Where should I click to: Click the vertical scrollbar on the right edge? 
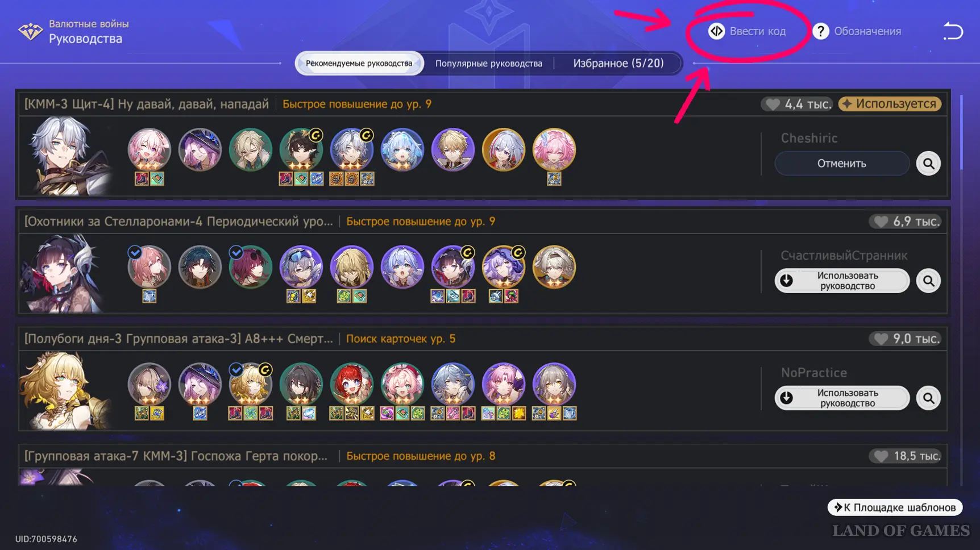961,132
